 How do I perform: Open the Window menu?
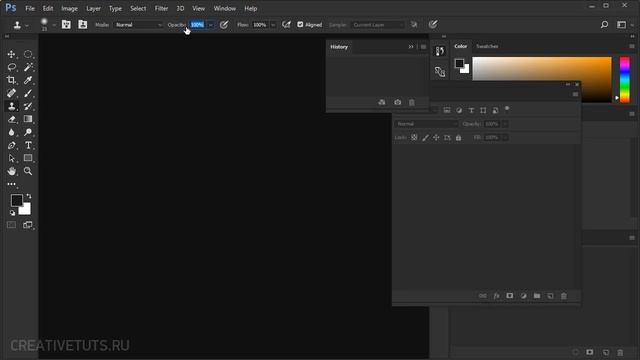[224, 8]
